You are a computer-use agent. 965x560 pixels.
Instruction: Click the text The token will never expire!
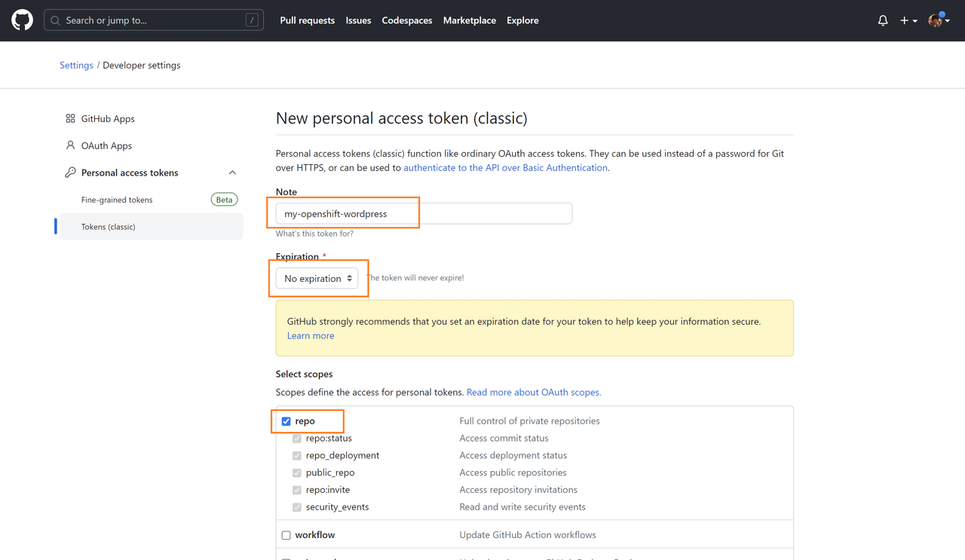click(x=415, y=278)
